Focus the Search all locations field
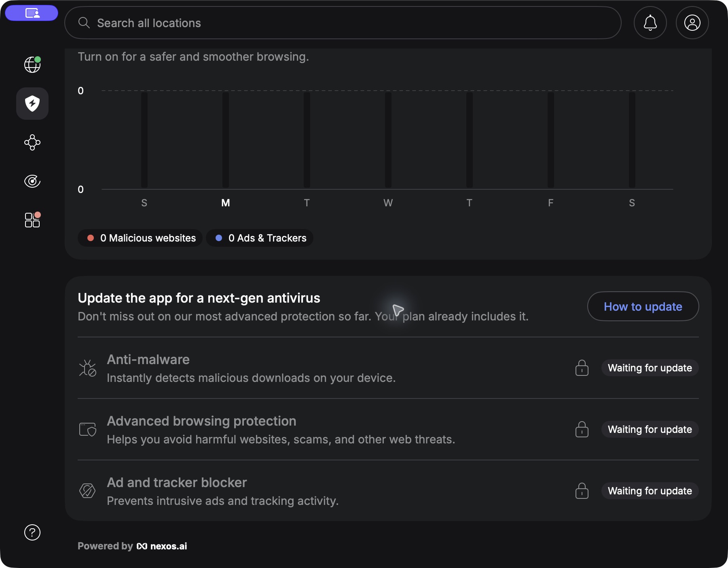The height and width of the screenshot is (568, 728). click(x=343, y=23)
